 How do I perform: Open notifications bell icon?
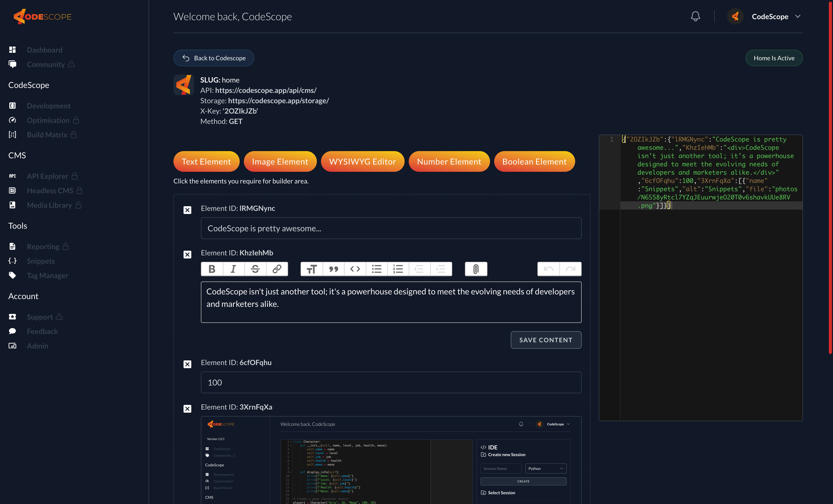pyautogui.click(x=695, y=16)
